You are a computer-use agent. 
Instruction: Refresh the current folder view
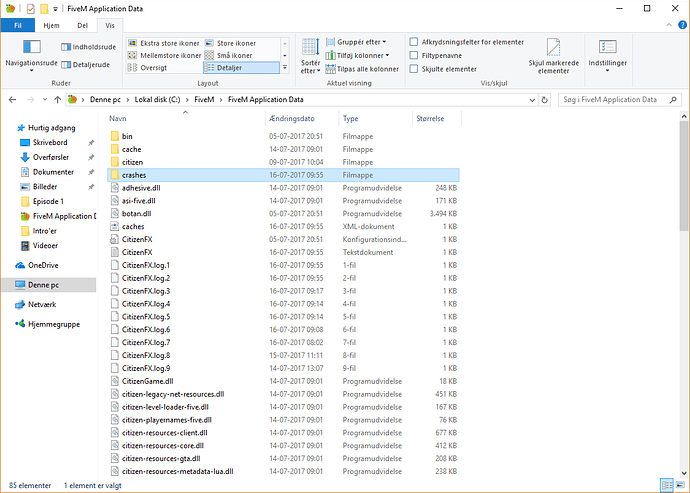pyautogui.click(x=545, y=100)
